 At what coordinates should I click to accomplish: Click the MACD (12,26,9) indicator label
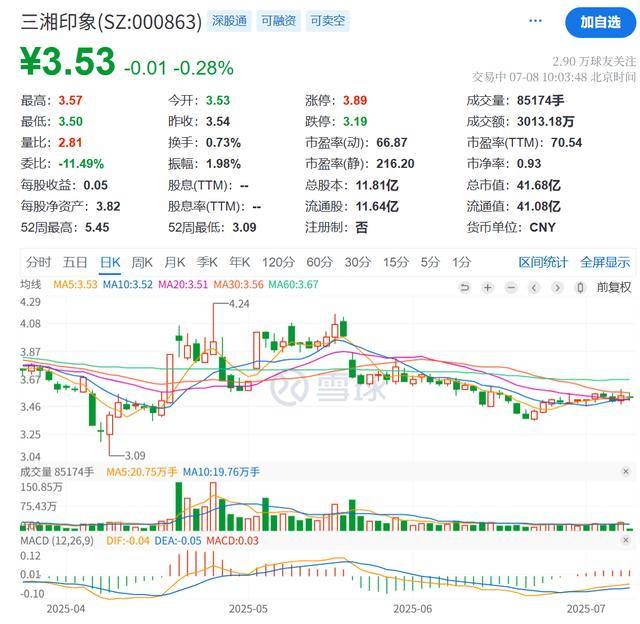pos(57,541)
